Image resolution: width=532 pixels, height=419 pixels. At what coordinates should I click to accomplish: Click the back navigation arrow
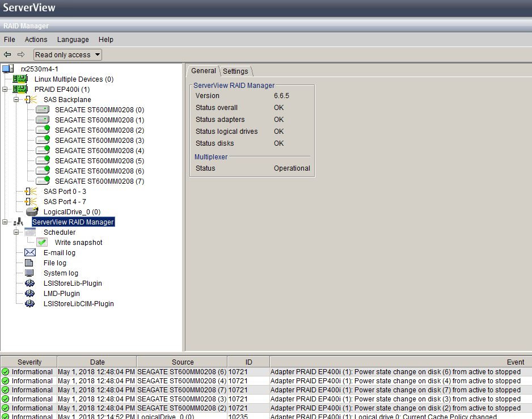(7, 54)
